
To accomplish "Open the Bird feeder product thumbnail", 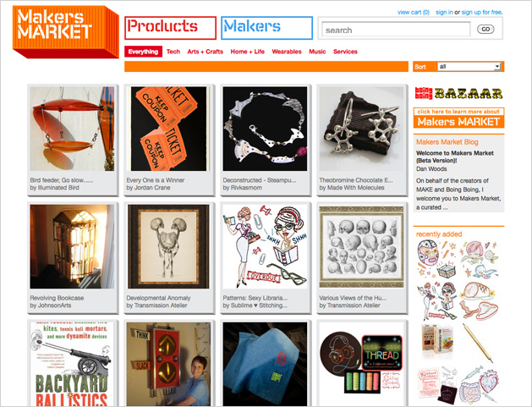I will (x=72, y=129).
